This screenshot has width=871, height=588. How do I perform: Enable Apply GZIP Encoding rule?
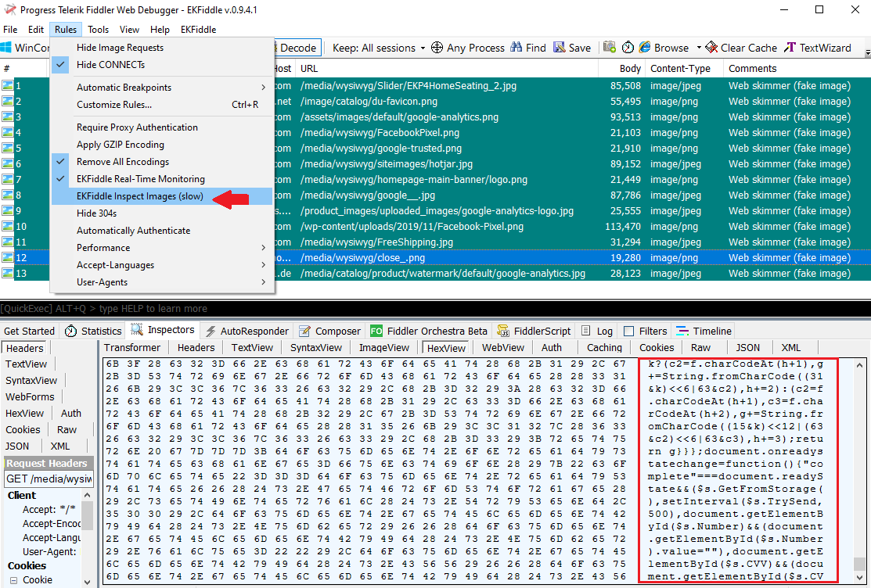coord(162,145)
